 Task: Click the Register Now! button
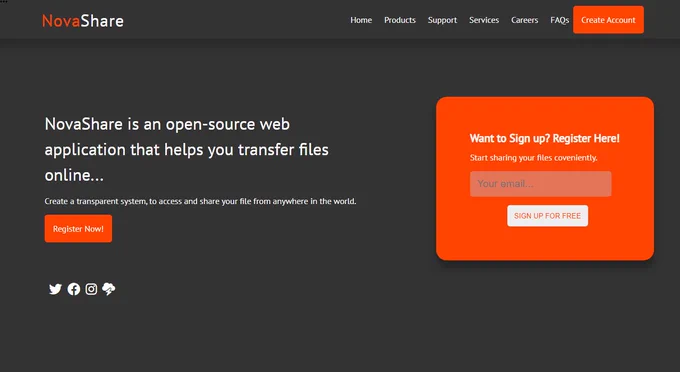click(x=78, y=228)
